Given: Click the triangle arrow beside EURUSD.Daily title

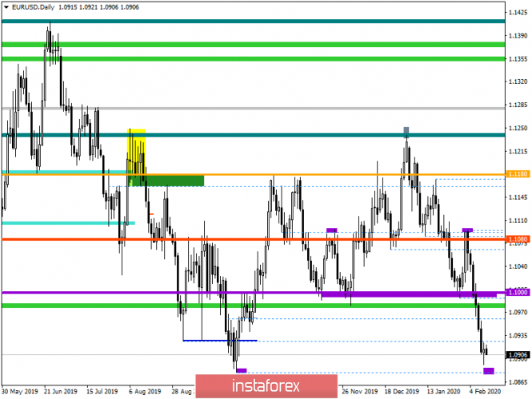Looking at the screenshot, I should 6,6.
